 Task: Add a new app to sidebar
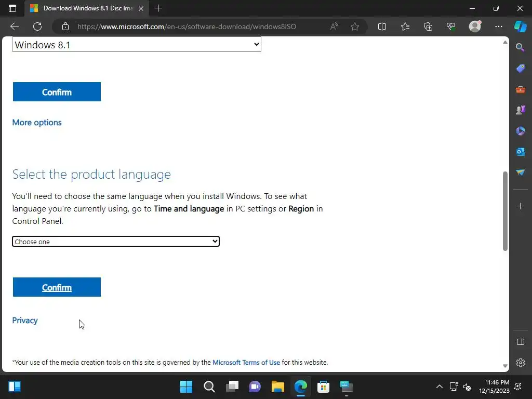tap(520, 206)
